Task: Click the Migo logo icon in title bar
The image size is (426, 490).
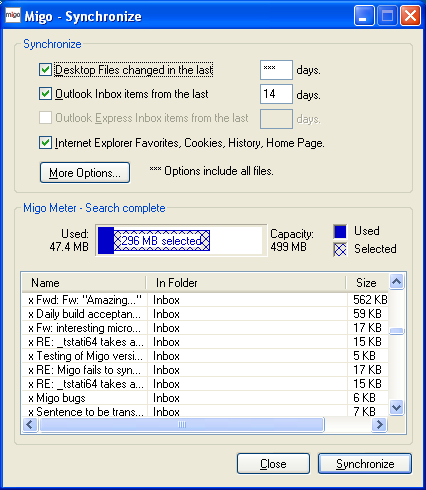Action: coord(13,15)
